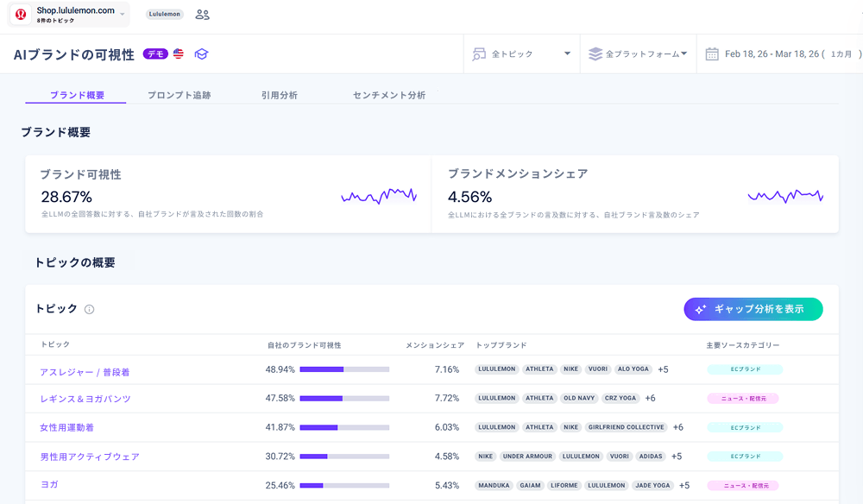The width and height of the screenshot is (863, 504).
Task: Open the graduation cap learning icon
Action: click(201, 54)
